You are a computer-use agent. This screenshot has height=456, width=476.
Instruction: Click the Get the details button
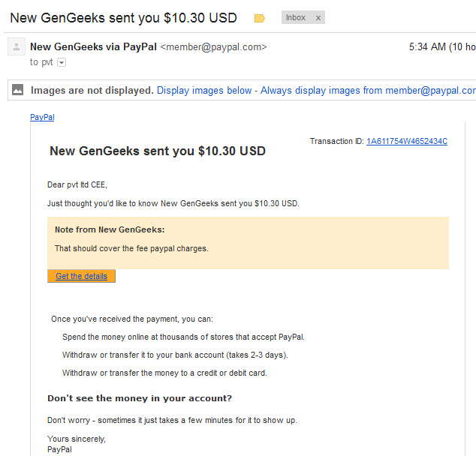tap(81, 276)
